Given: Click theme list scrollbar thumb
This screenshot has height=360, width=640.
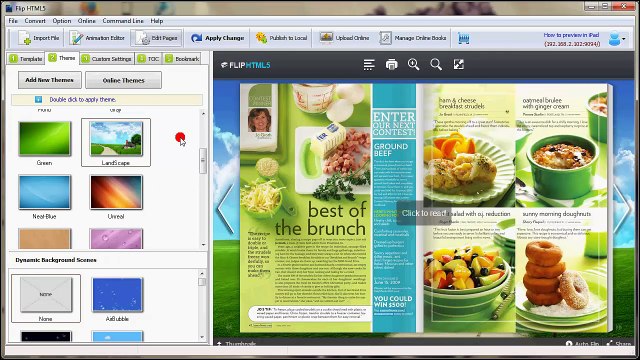Looking at the screenshot, I should click(x=203, y=161).
